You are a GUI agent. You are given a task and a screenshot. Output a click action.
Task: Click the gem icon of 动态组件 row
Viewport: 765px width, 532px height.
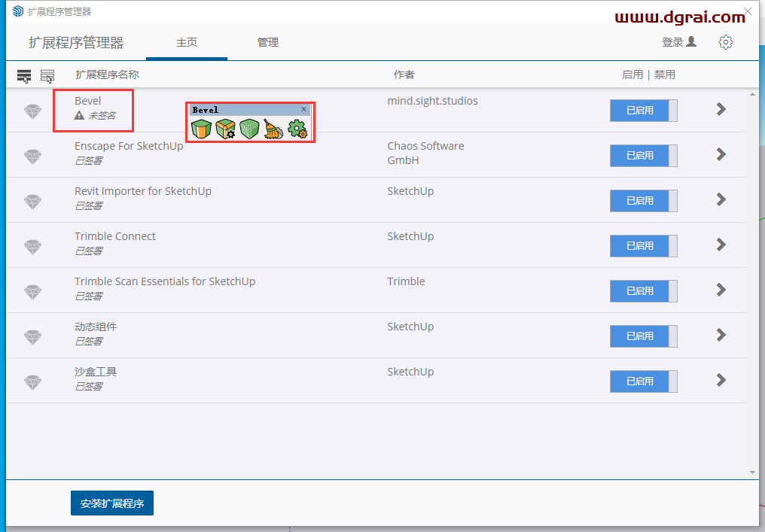tap(32, 337)
